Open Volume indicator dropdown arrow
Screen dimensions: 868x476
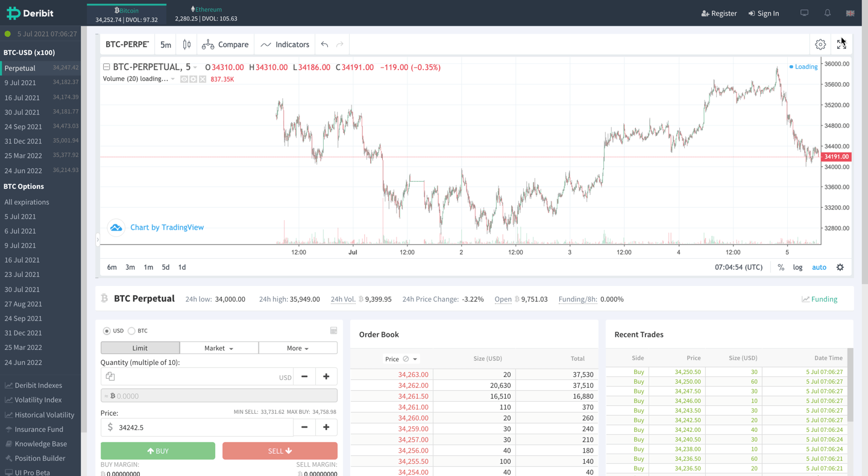[x=173, y=79]
